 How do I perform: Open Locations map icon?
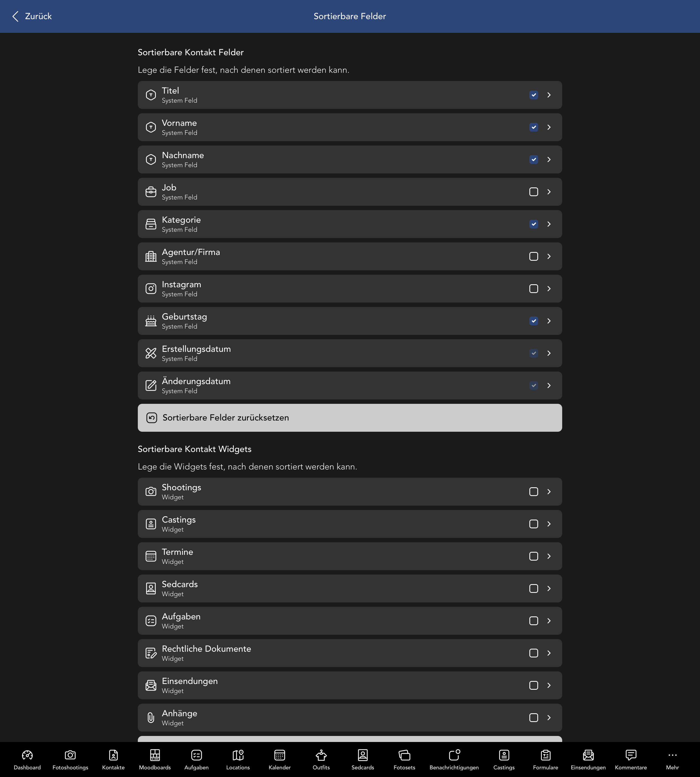(238, 755)
